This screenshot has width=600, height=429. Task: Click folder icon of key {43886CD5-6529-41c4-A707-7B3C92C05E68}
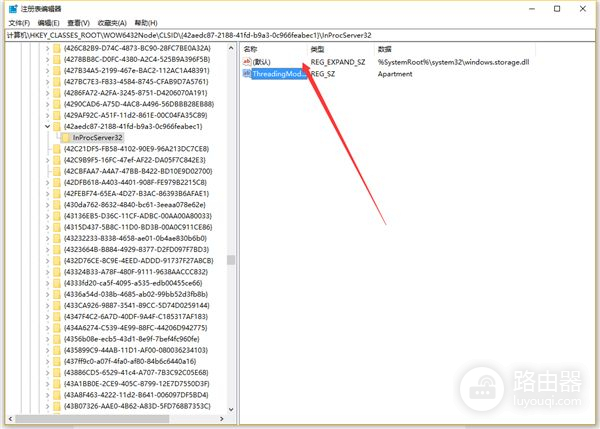tap(57, 373)
